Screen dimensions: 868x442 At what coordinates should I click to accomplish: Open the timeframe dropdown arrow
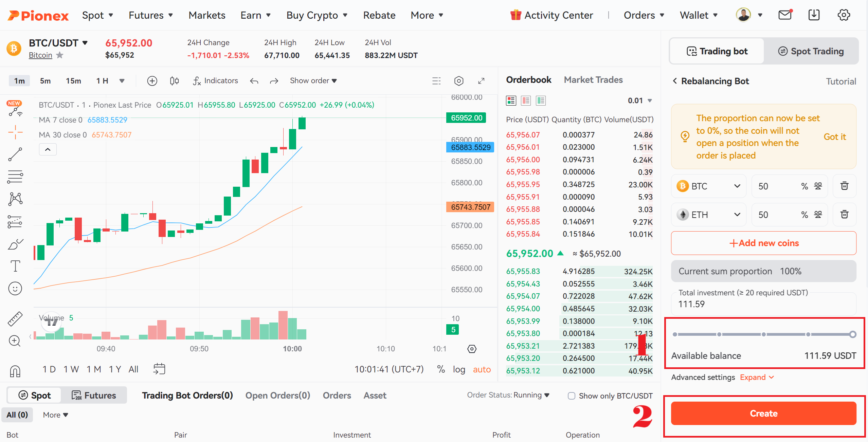click(122, 81)
